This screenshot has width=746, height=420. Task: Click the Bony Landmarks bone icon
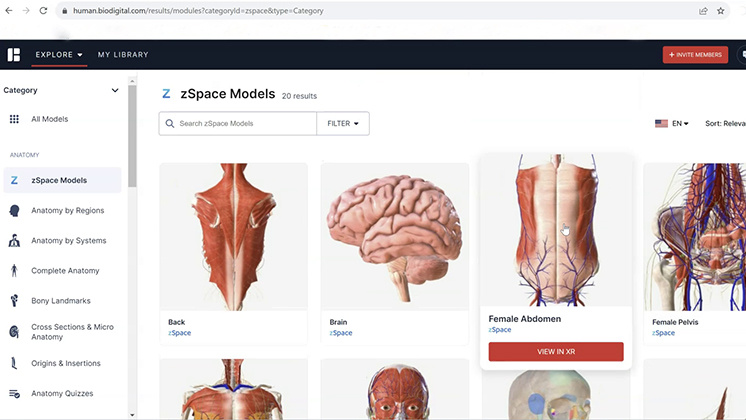point(14,301)
